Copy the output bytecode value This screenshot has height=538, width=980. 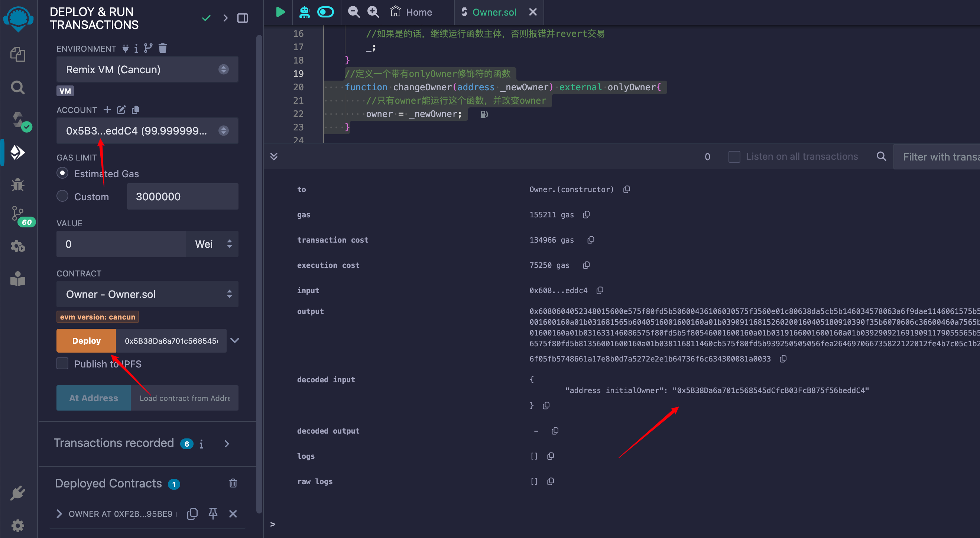783,359
